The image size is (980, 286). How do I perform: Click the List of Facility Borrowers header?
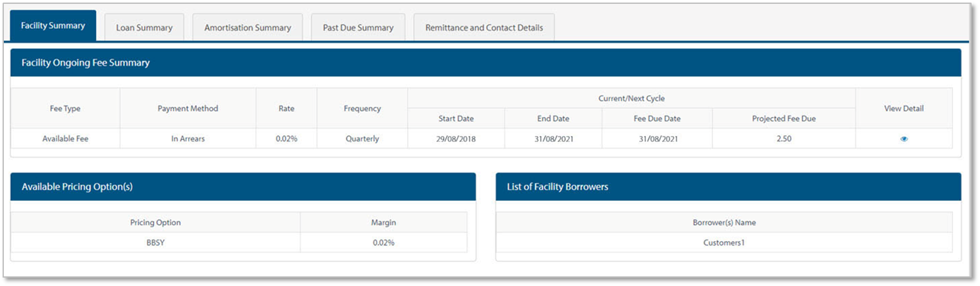coord(558,187)
